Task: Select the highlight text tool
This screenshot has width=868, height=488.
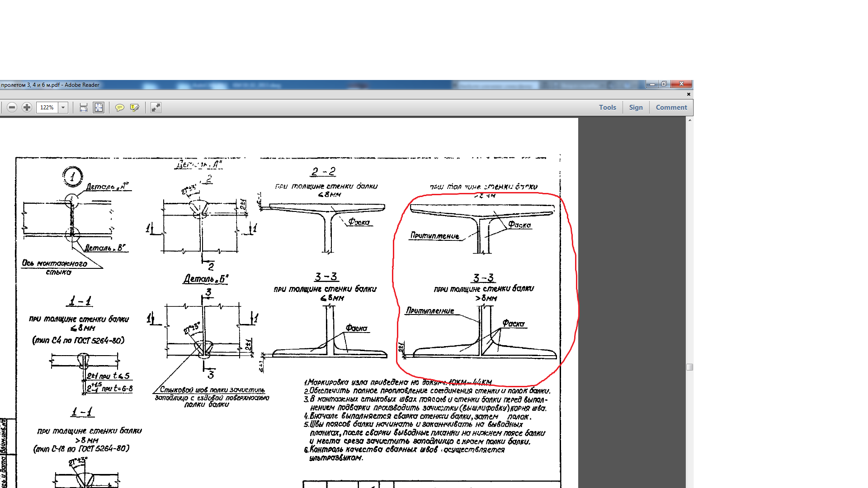Action: click(134, 108)
